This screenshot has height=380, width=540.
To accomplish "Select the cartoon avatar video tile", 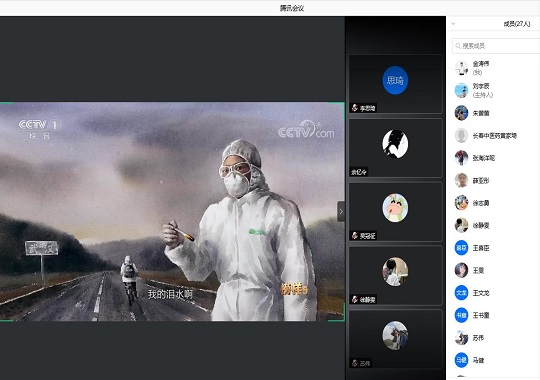I will (x=395, y=211).
